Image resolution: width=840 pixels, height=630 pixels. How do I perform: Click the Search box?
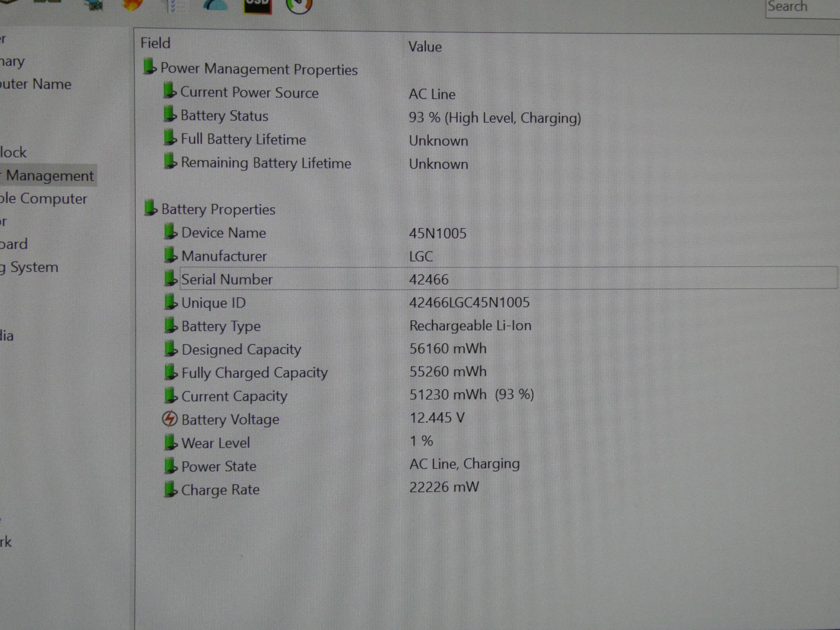pyautogui.click(x=803, y=7)
